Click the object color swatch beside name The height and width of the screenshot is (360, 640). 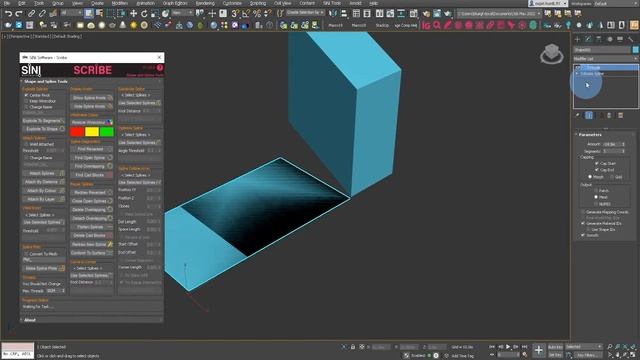click(x=636, y=50)
